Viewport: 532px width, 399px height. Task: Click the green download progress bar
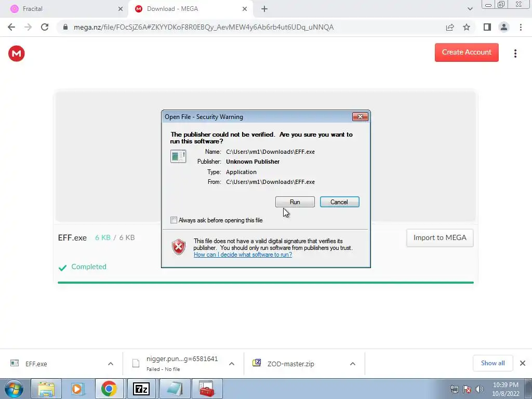pyautogui.click(x=265, y=282)
